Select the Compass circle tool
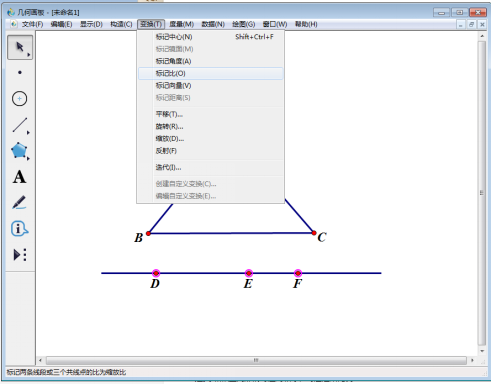This screenshot has width=492, height=385. click(x=19, y=99)
